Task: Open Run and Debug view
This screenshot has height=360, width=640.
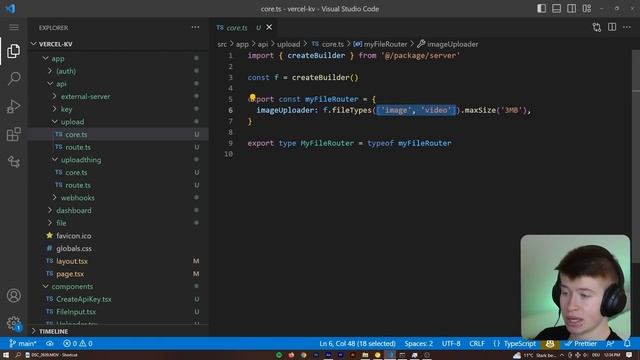Action: 13,107
